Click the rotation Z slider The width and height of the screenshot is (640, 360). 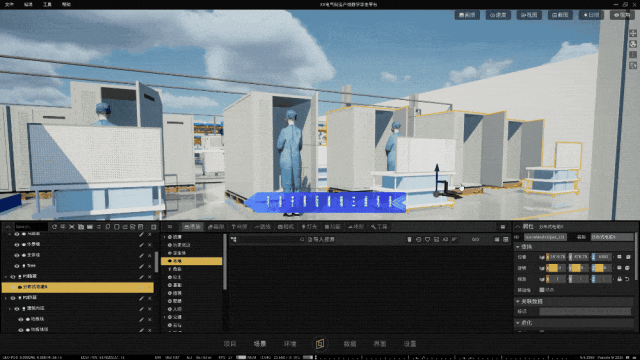(602, 268)
